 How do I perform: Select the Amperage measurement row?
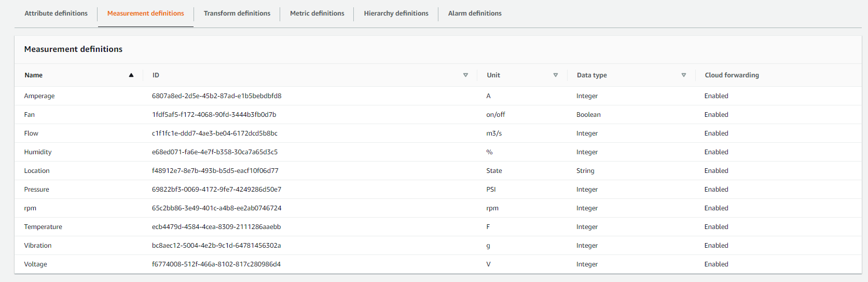(39, 96)
